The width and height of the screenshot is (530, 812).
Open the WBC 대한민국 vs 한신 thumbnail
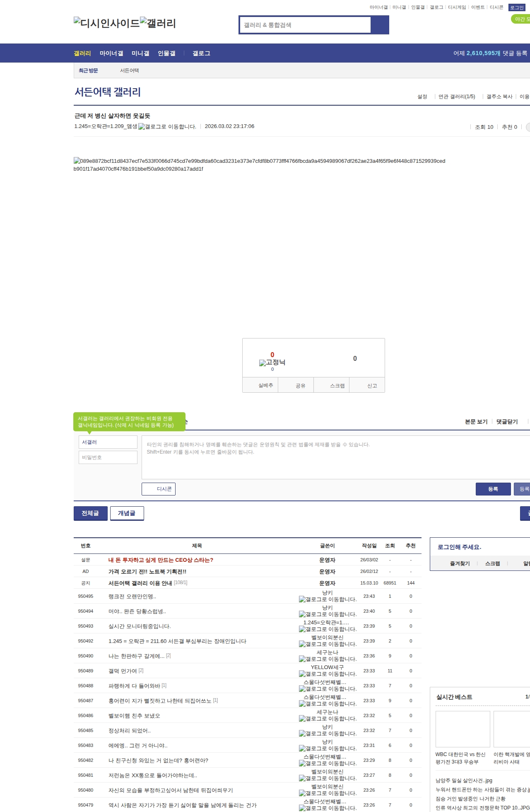tap(463, 729)
